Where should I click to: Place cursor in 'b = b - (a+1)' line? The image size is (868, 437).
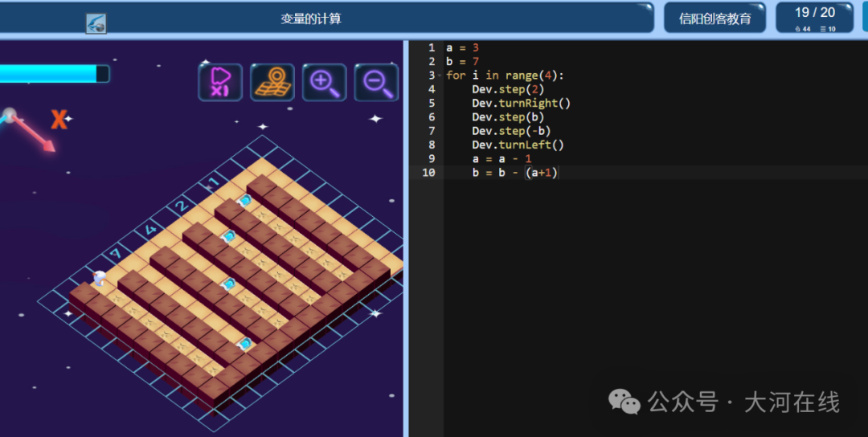pos(515,173)
